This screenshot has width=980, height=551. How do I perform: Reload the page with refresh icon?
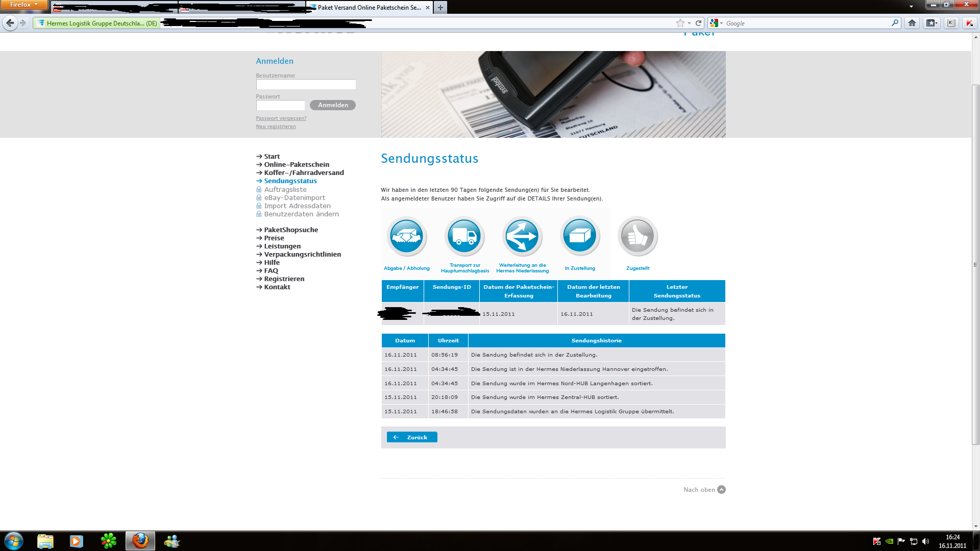pyautogui.click(x=698, y=23)
